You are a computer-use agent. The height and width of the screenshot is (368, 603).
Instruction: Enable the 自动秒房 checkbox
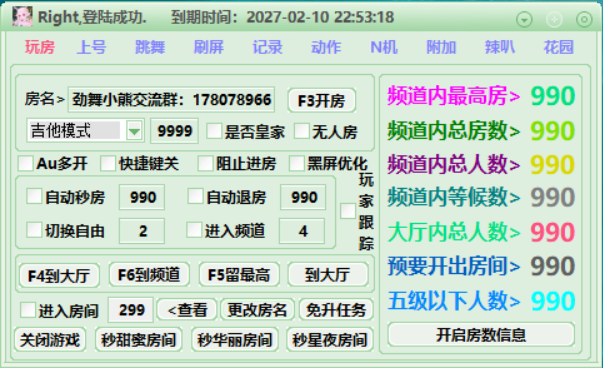(x=34, y=196)
